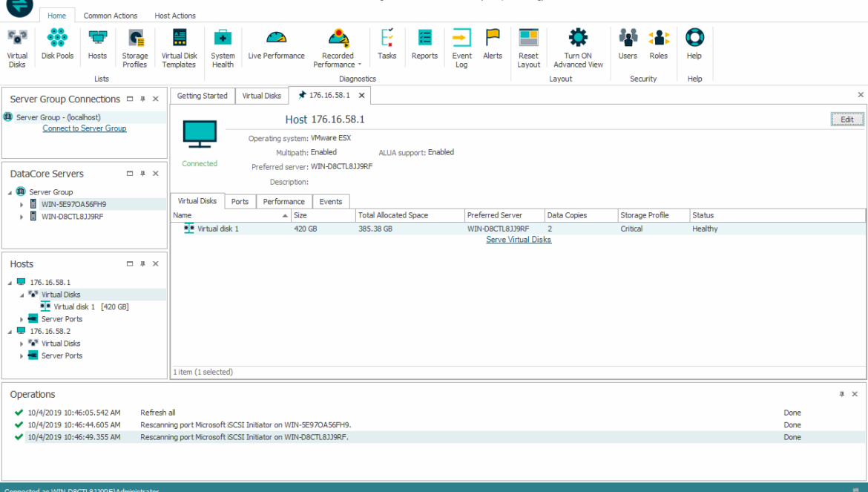
Task: Select Virtual disk 1 table row
Action: tap(518, 229)
